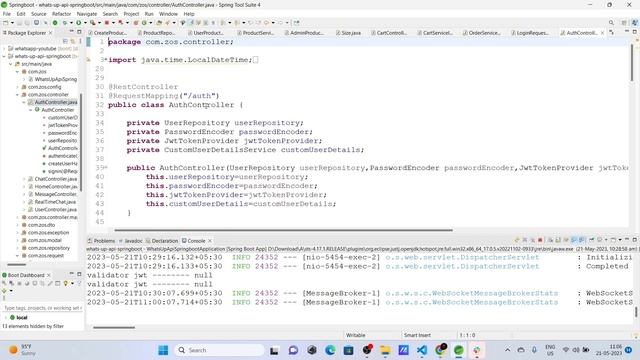Click the green Boot Dashboard toolbar icon
This screenshot has width=640, height=360.
(55, 23)
